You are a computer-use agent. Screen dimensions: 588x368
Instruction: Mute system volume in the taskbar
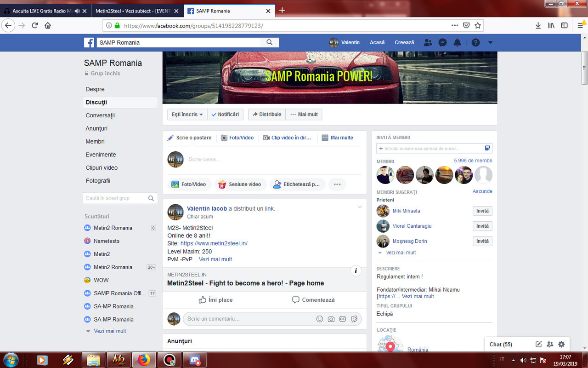pyautogui.click(x=523, y=360)
